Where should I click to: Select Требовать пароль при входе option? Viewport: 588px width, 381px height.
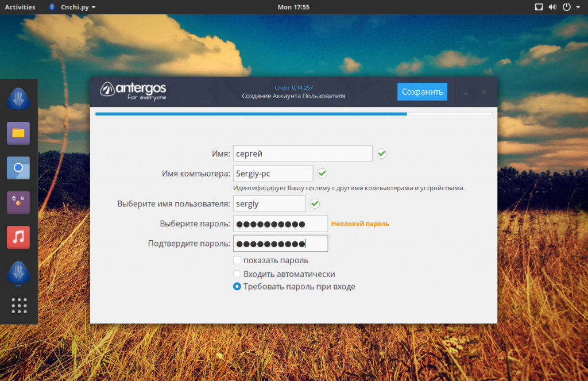pos(237,286)
